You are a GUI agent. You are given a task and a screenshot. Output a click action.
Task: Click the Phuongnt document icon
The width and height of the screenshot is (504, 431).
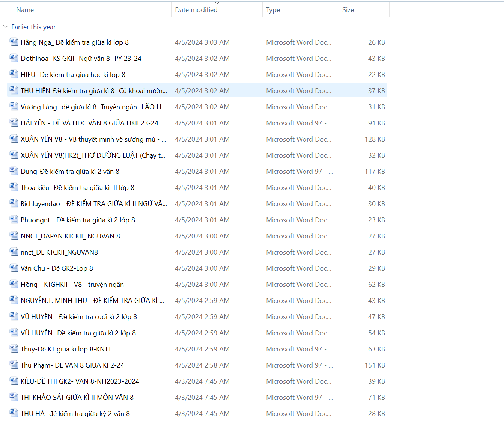tap(14, 219)
